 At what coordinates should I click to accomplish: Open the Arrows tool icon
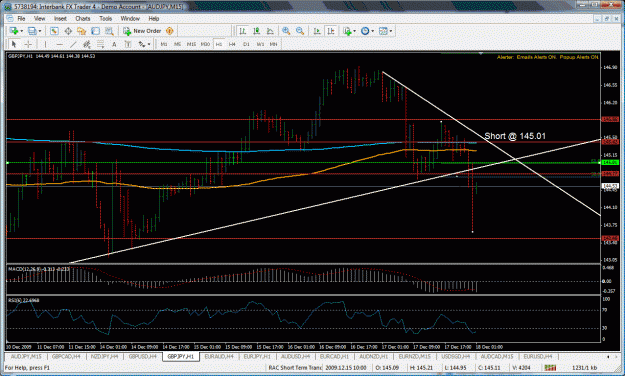(x=142, y=44)
